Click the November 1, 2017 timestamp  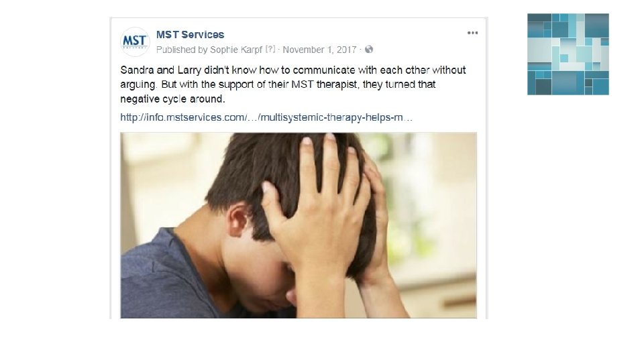pos(319,50)
